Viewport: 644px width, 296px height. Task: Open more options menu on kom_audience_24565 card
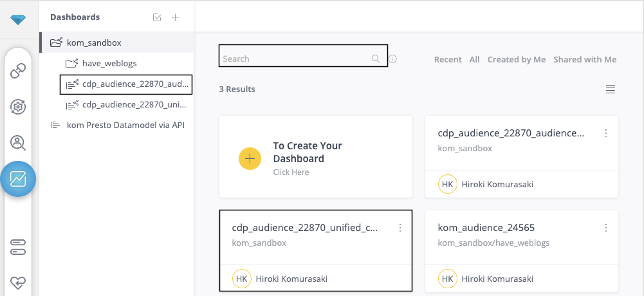[605, 228]
